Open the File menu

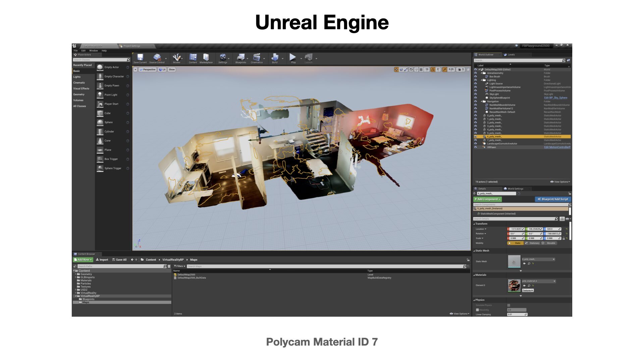[x=76, y=51]
